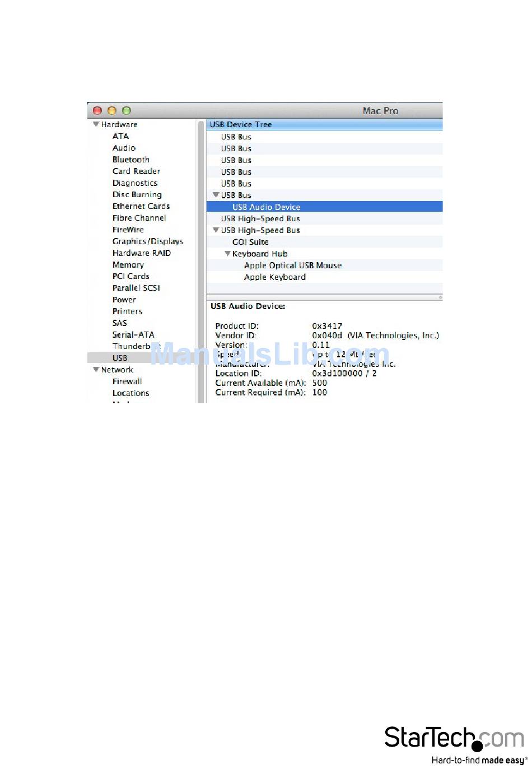Show Ethernet Cards information
Viewport: 532px width, 769px height.
tap(141, 206)
